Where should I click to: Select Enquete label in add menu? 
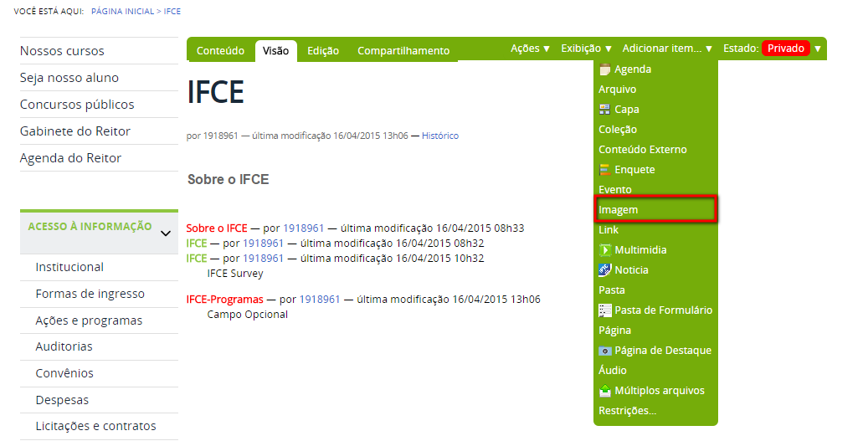[x=634, y=170]
